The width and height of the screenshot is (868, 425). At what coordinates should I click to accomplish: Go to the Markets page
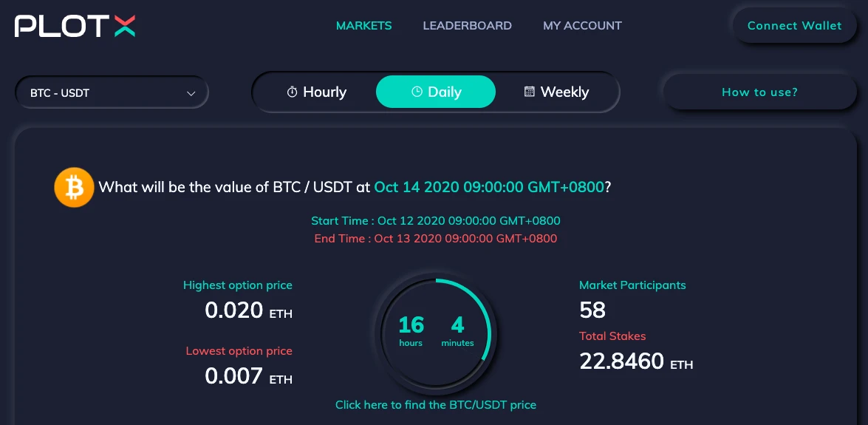click(x=363, y=26)
